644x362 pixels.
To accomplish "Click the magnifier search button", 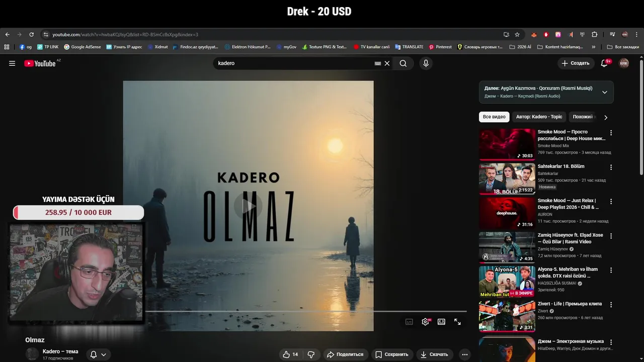I will point(403,63).
